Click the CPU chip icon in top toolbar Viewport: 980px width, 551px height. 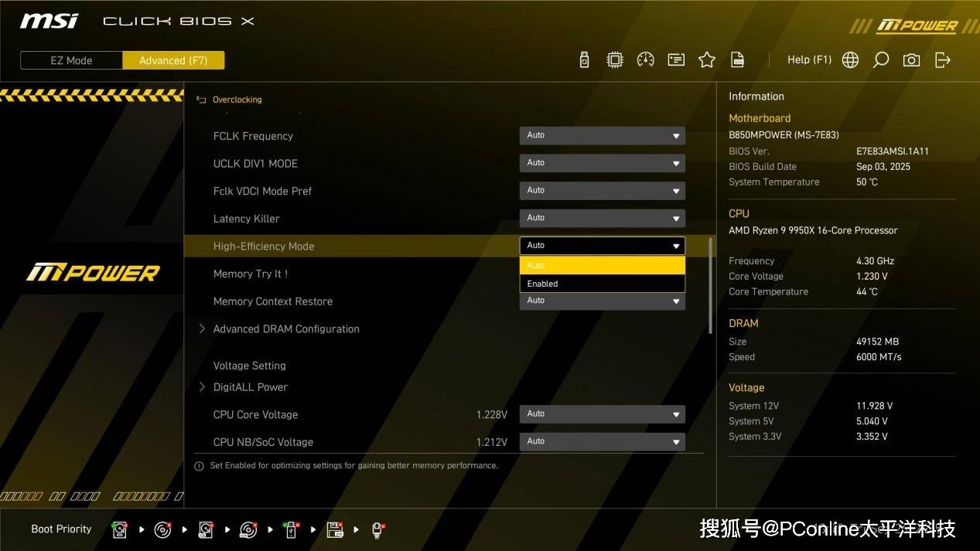point(615,60)
